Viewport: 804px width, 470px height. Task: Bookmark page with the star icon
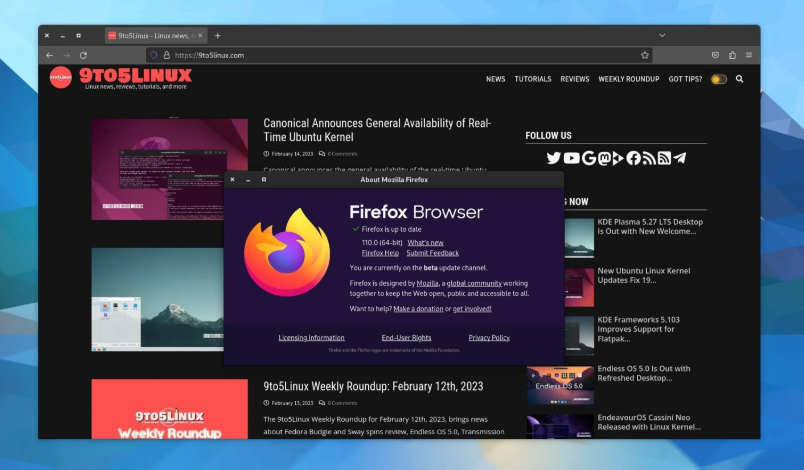click(x=645, y=55)
